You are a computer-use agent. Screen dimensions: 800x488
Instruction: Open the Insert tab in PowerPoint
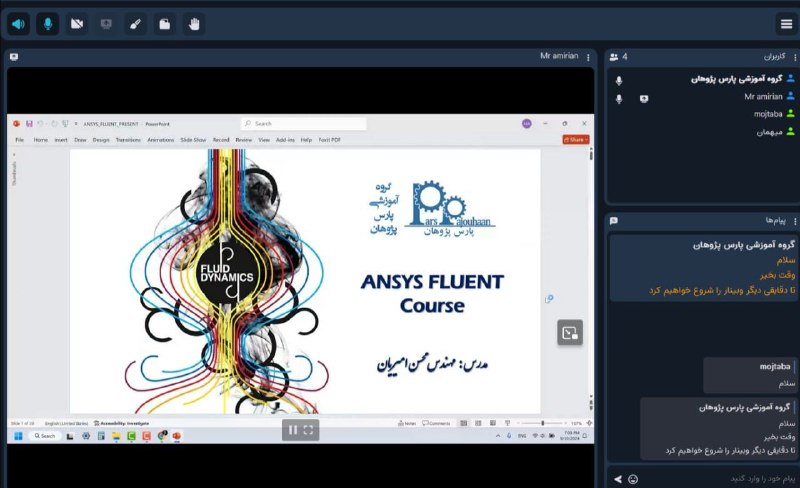coord(61,140)
